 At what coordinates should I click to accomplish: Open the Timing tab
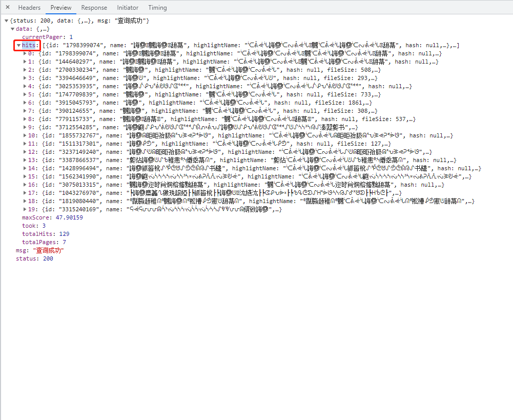pyautogui.click(x=157, y=8)
